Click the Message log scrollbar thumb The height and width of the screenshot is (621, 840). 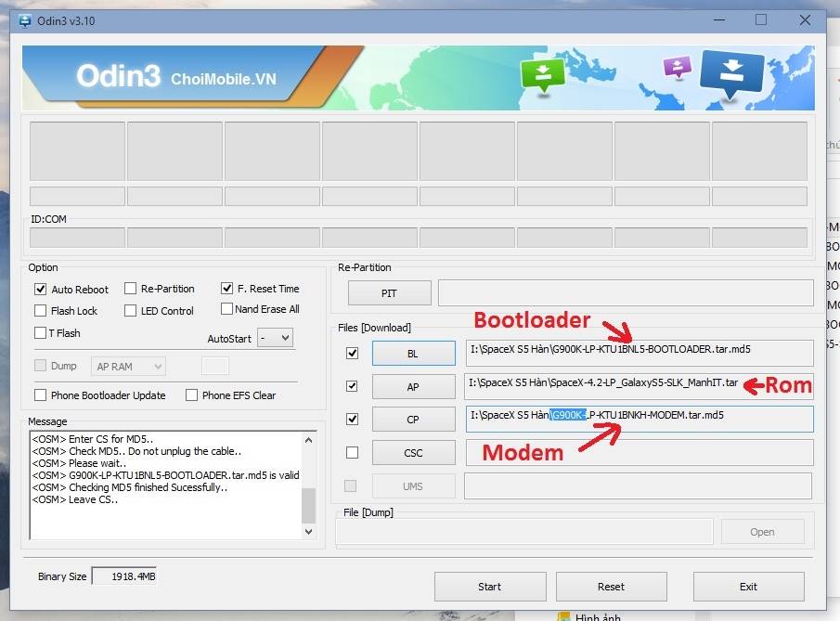[x=308, y=505]
